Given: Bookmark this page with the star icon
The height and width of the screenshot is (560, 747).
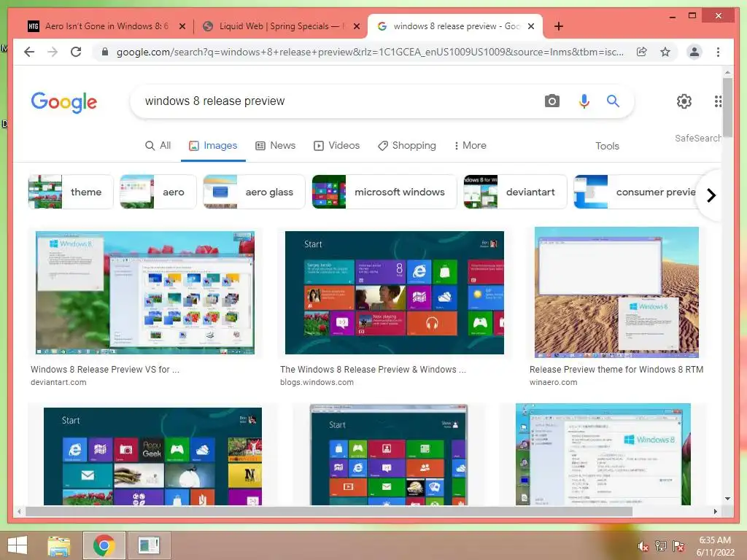Looking at the screenshot, I should [665, 52].
